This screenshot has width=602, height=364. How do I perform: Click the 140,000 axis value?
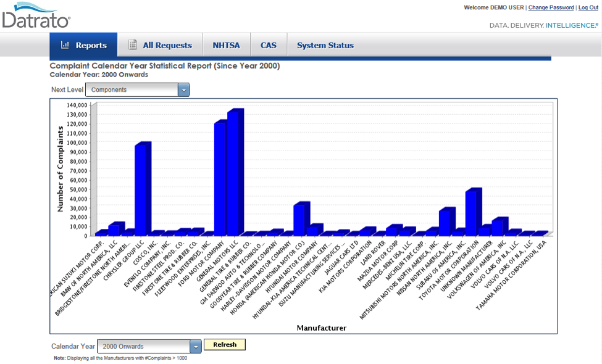click(77, 105)
